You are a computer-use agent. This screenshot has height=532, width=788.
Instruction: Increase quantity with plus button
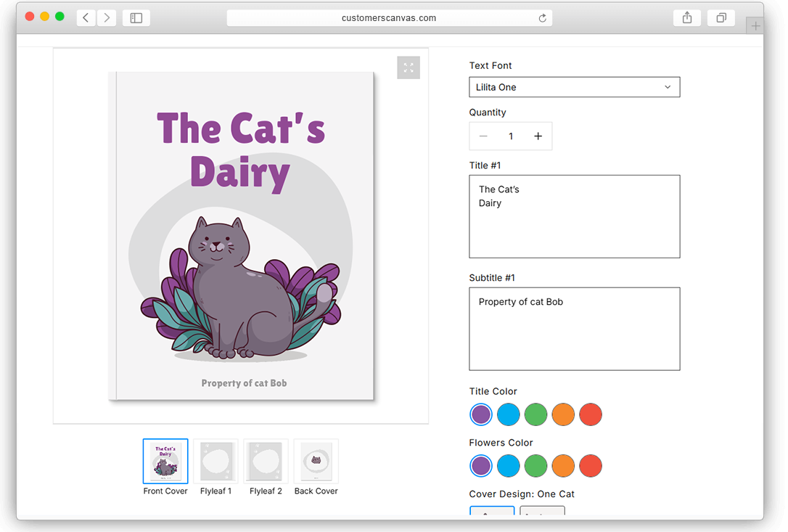pyautogui.click(x=538, y=136)
